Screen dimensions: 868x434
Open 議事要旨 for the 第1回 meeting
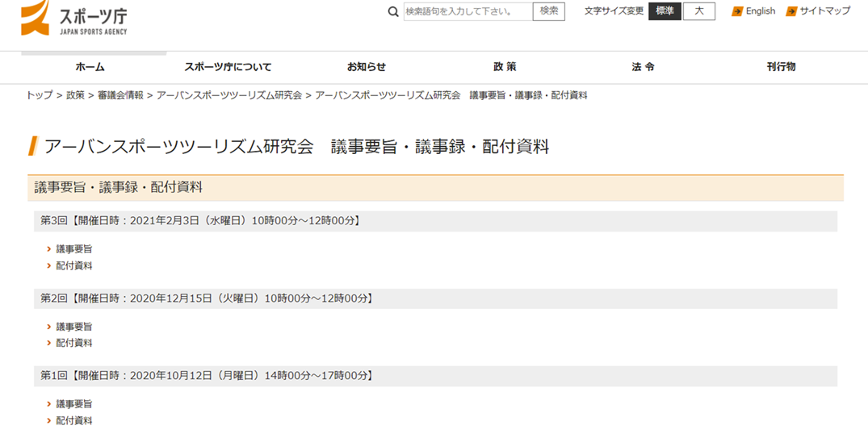[x=74, y=404]
